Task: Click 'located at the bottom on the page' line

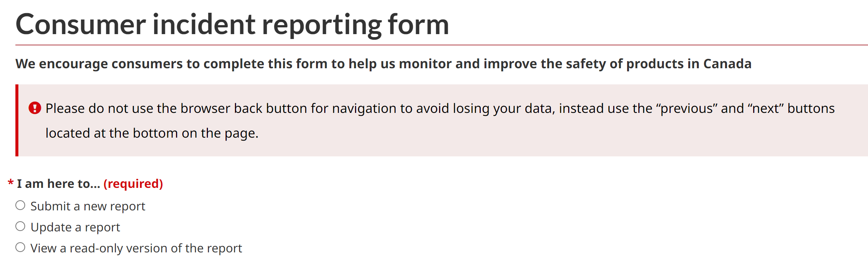Action: pos(152,133)
